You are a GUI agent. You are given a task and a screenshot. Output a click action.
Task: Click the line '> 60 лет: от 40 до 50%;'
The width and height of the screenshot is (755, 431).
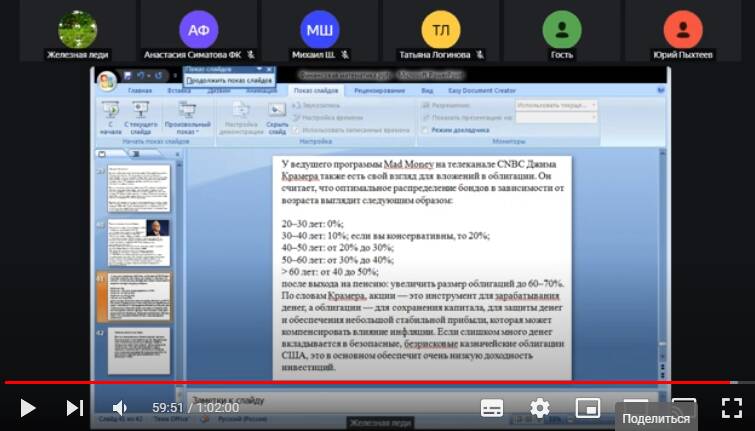tap(330, 272)
